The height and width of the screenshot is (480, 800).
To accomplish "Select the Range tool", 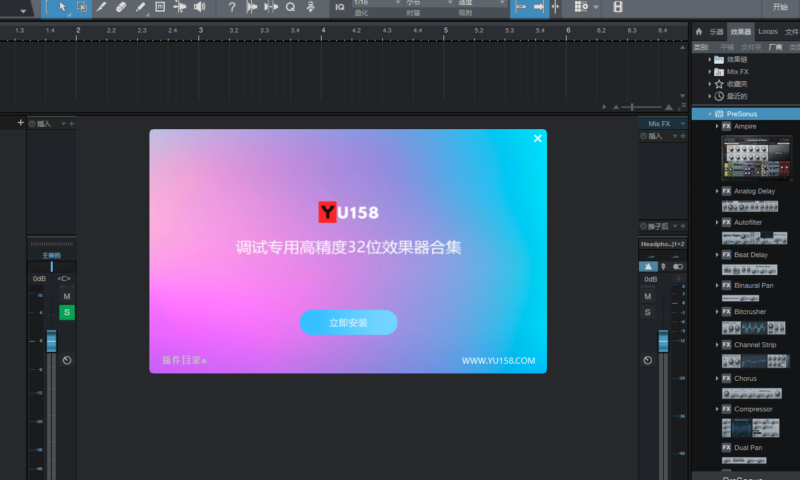I will [81, 8].
